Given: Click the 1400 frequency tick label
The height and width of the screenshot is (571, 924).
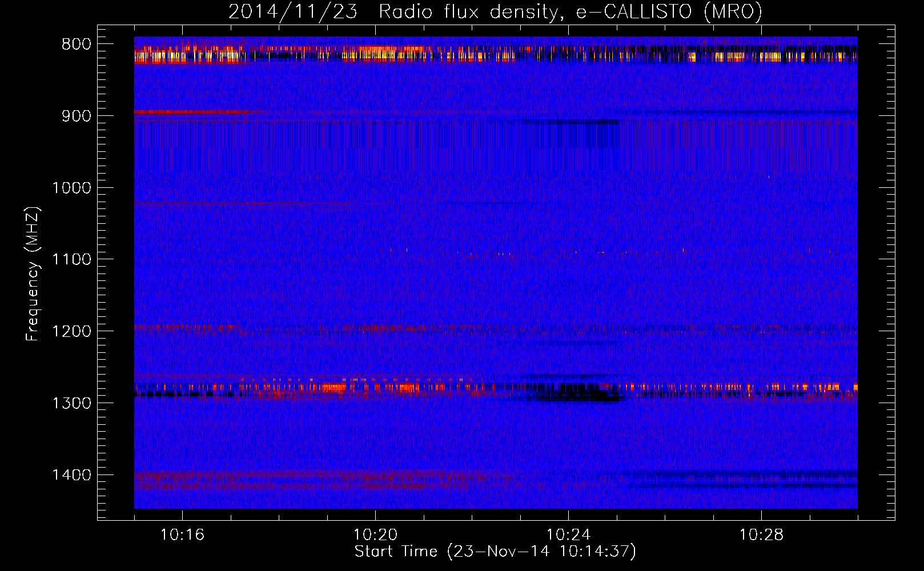Looking at the screenshot, I should (x=71, y=475).
